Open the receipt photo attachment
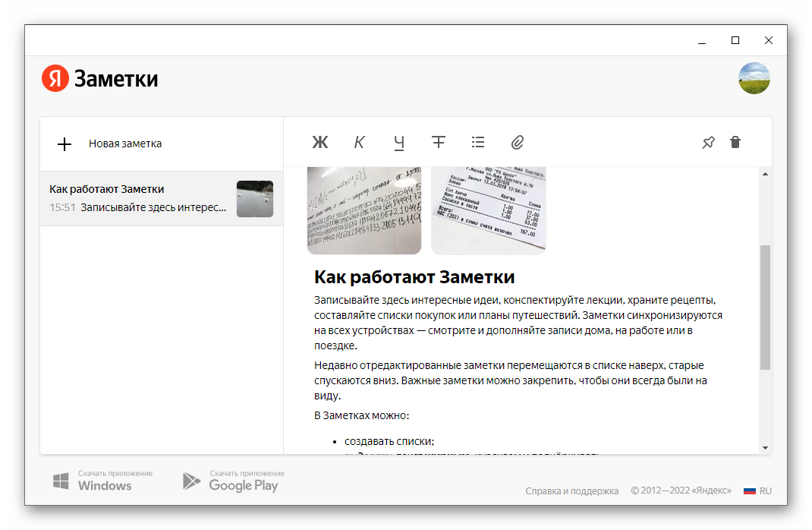This screenshot has width=812, height=530. 489,210
